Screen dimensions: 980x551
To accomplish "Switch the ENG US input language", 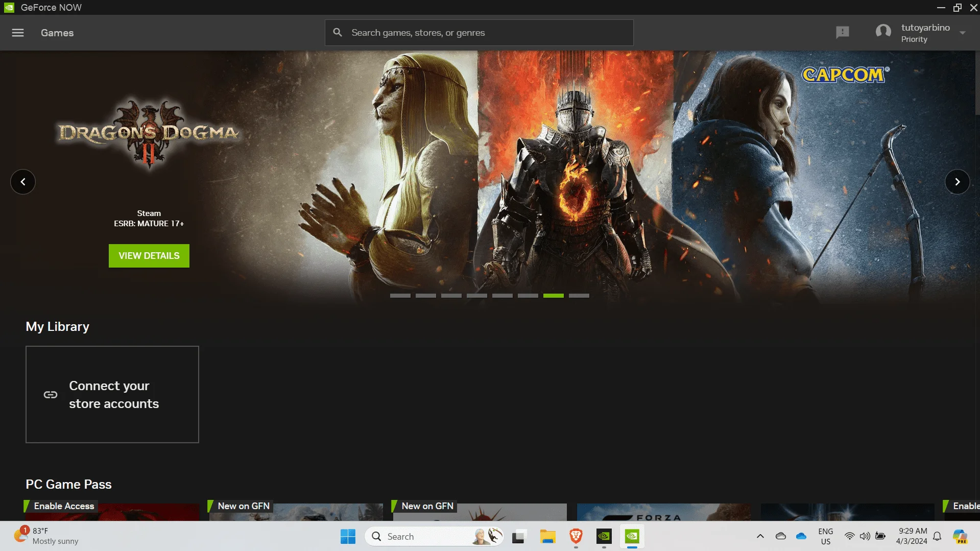I will pyautogui.click(x=826, y=536).
